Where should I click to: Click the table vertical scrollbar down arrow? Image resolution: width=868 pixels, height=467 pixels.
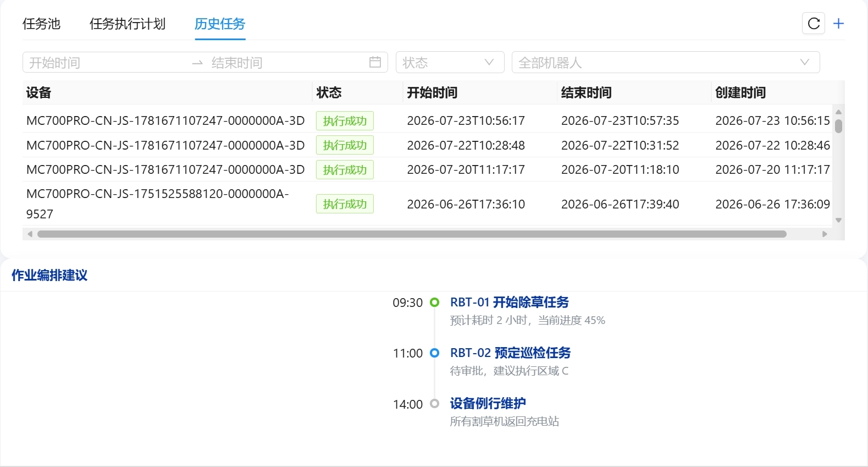pos(838,220)
